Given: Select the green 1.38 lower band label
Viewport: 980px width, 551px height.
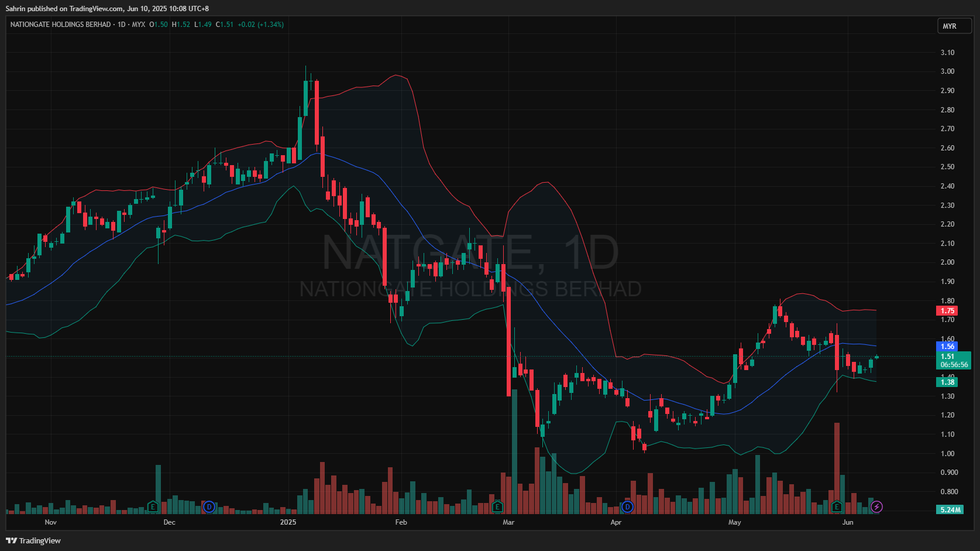Looking at the screenshot, I should coord(947,382).
